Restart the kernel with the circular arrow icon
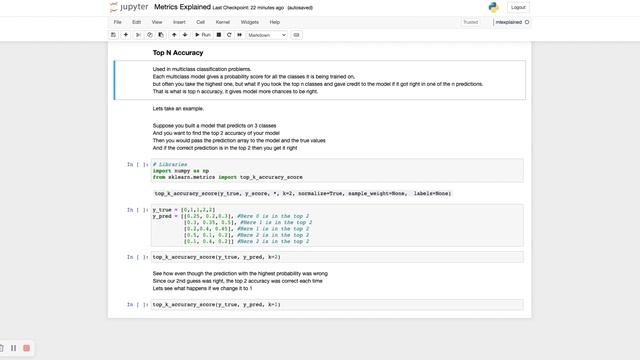Image resolution: width=640 pixels, height=360 pixels. (x=229, y=35)
